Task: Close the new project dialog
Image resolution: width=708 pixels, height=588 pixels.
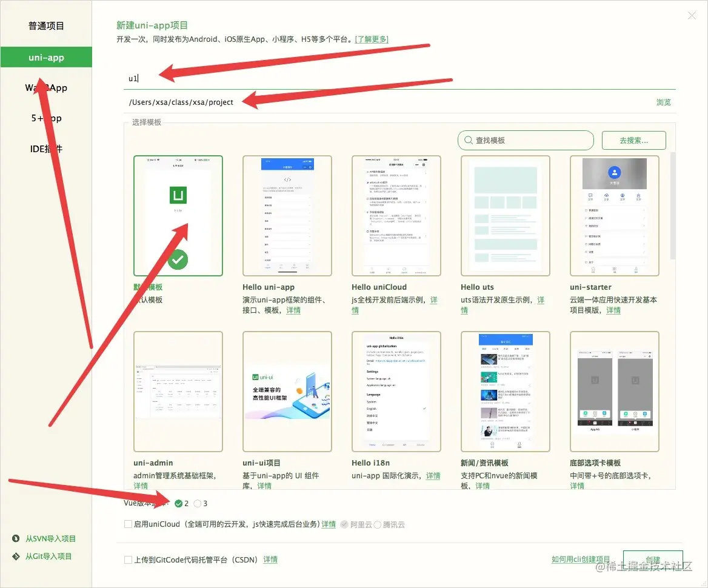Action: (x=692, y=16)
